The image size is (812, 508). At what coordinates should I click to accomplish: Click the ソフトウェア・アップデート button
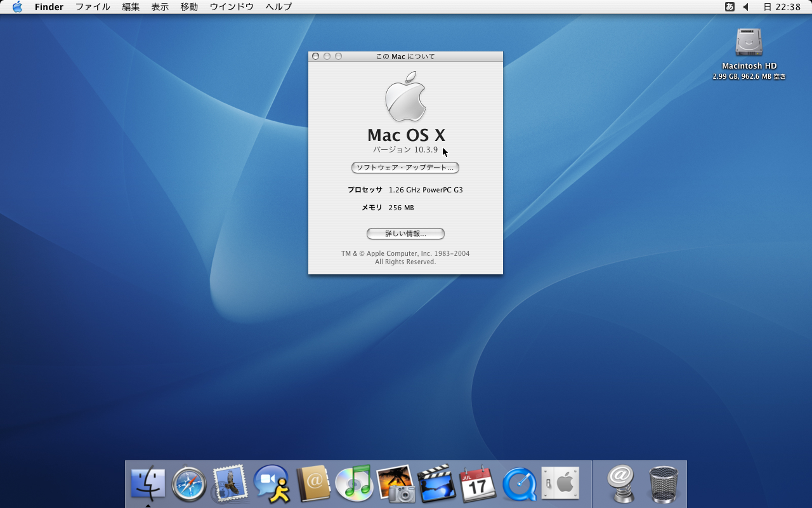tap(405, 168)
